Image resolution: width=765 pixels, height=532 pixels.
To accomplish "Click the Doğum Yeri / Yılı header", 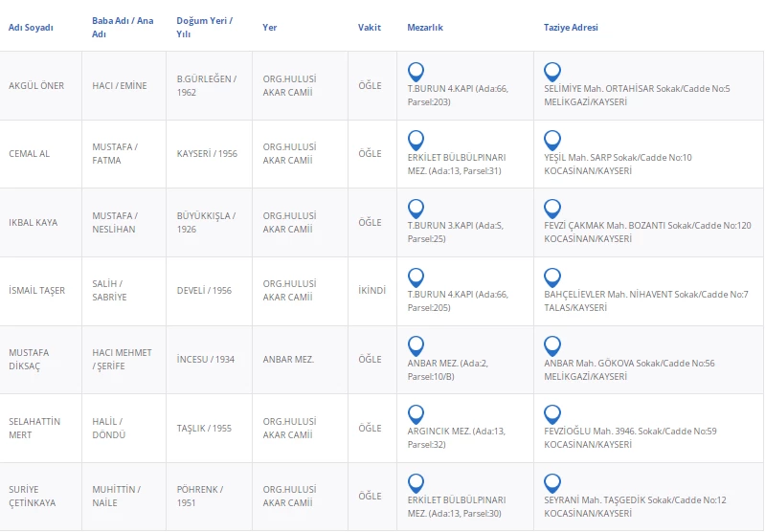I will pos(204,27).
